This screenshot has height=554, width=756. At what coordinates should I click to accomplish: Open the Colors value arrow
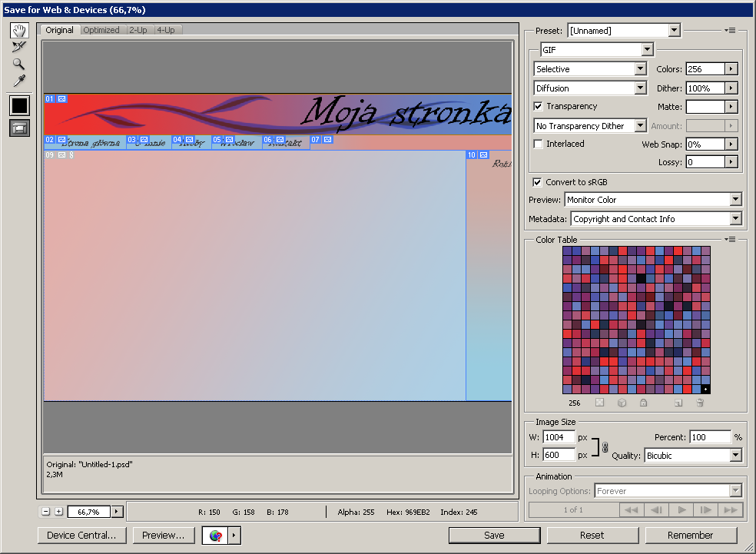point(731,69)
